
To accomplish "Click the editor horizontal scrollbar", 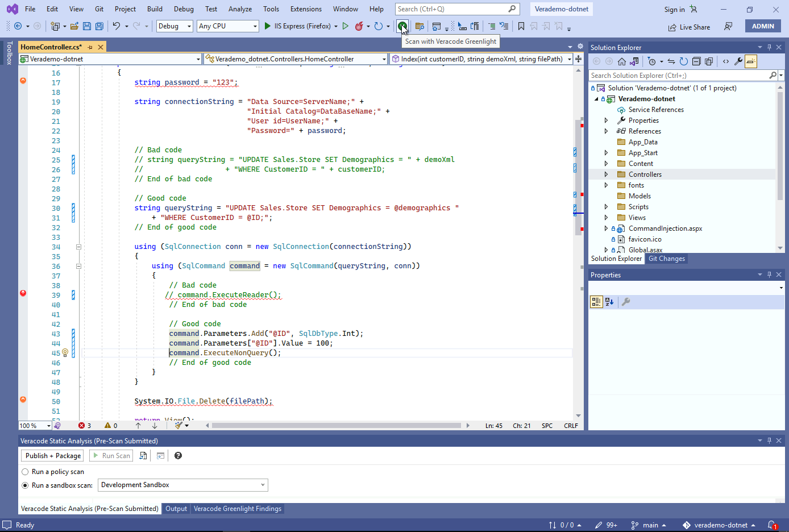I will point(337,425).
